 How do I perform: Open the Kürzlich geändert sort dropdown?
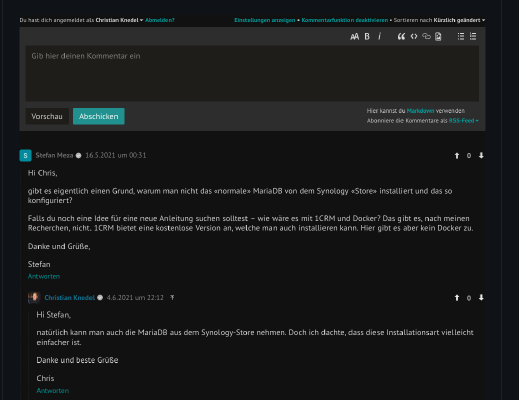click(x=459, y=20)
